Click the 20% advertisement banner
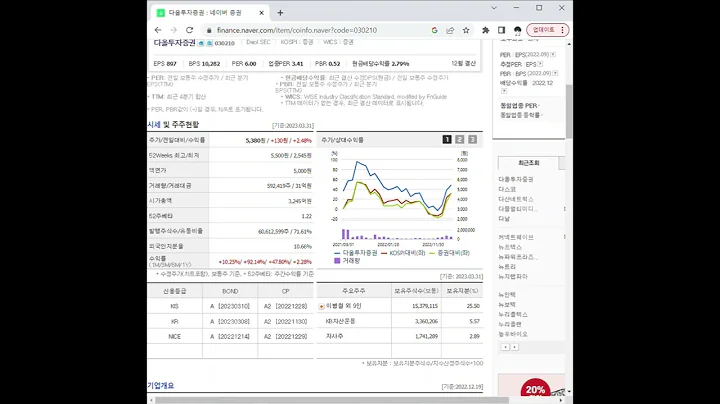The width and height of the screenshot is (720, 404). pos(531,386)
